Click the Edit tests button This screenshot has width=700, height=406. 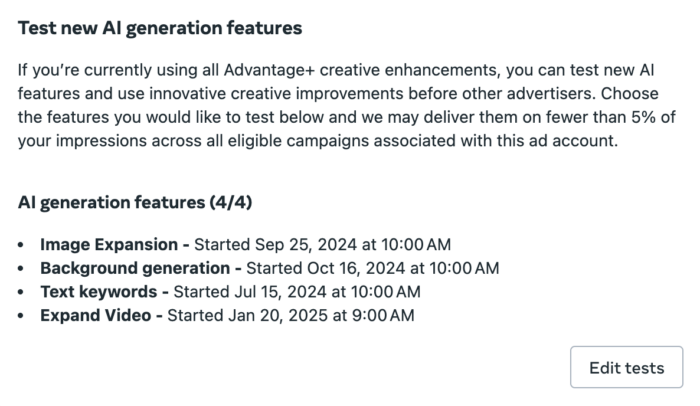click(626, 368)
